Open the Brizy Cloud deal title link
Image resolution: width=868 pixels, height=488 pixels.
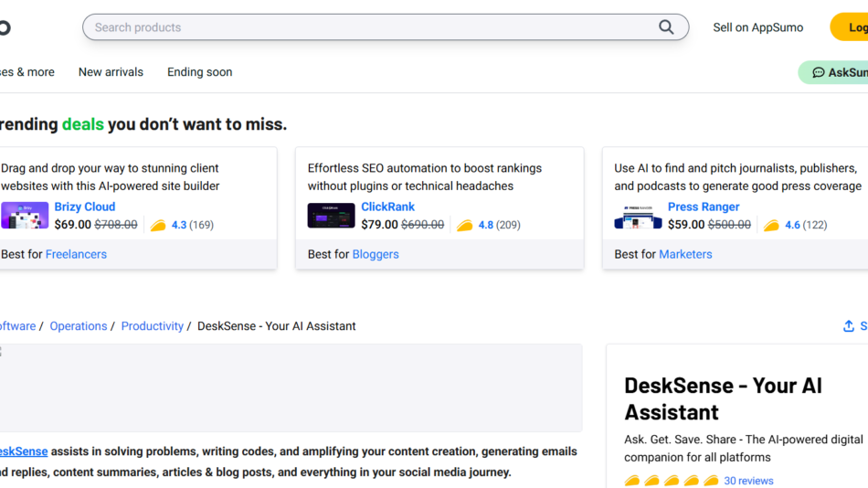[x=85, y=207]
